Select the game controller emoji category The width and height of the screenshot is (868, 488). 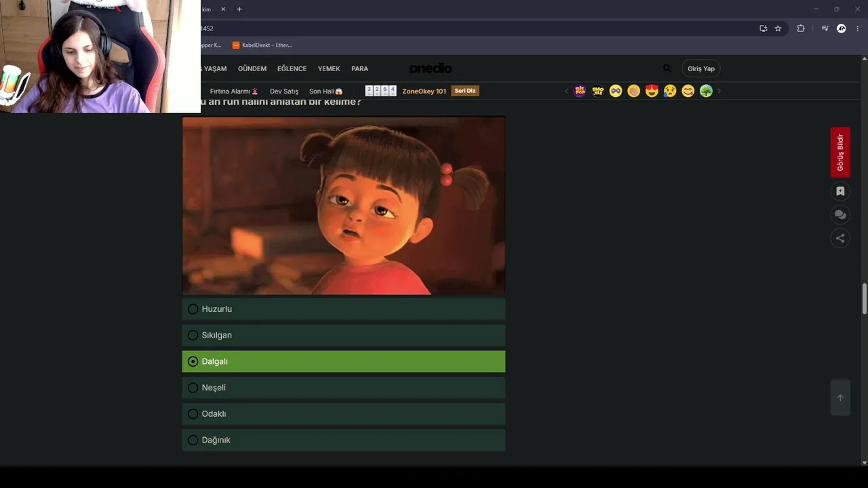(x=616, y=91)
